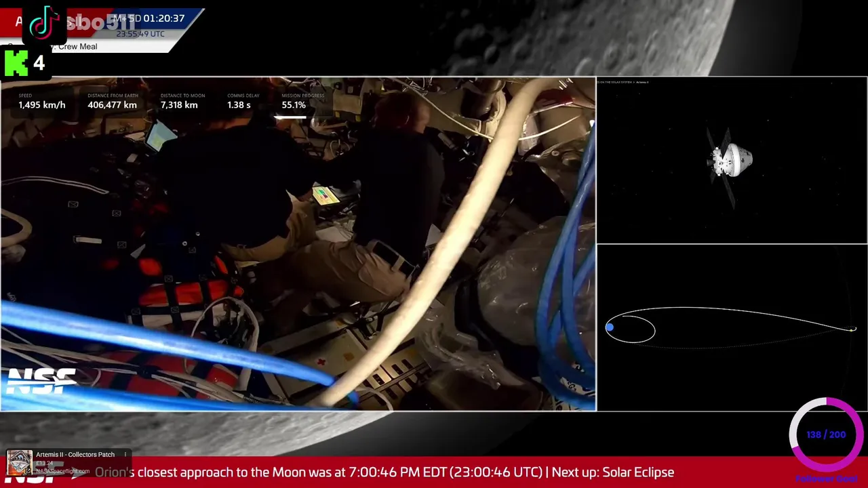This screenshot has width=868, height=488.
Task: Open the Artemis II Collectors Patch product thumbnail
Action: click(x=19, y=463)
